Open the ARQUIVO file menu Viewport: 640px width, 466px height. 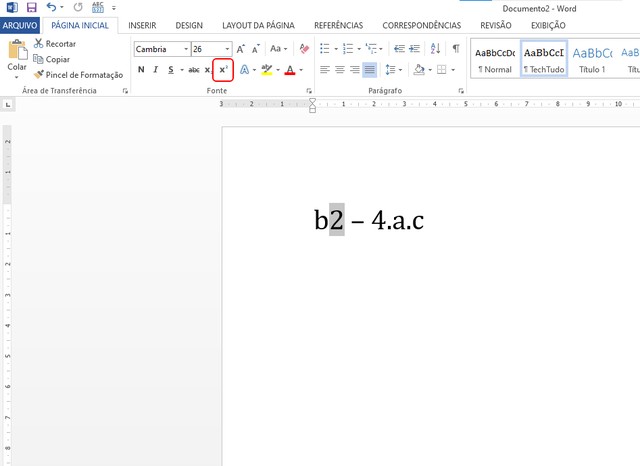click(20, 25)
